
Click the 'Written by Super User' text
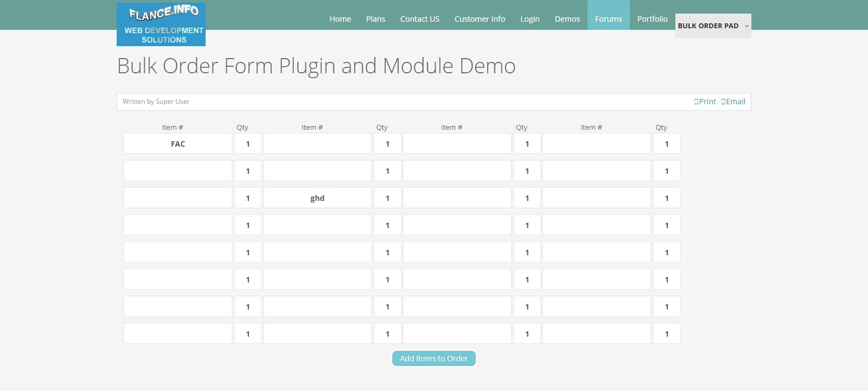pos(156,102)
